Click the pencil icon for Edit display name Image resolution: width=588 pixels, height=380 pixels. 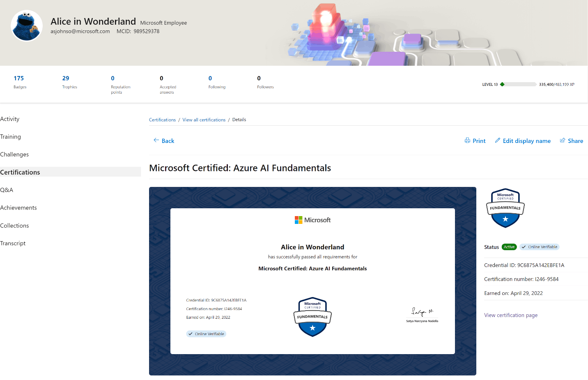(x=498, y=140)
